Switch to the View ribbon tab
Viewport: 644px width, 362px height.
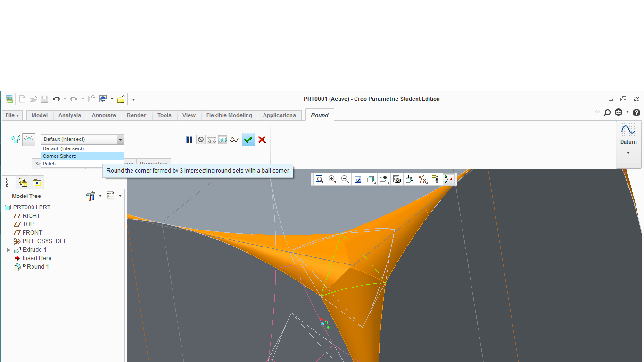coord(189,115)
